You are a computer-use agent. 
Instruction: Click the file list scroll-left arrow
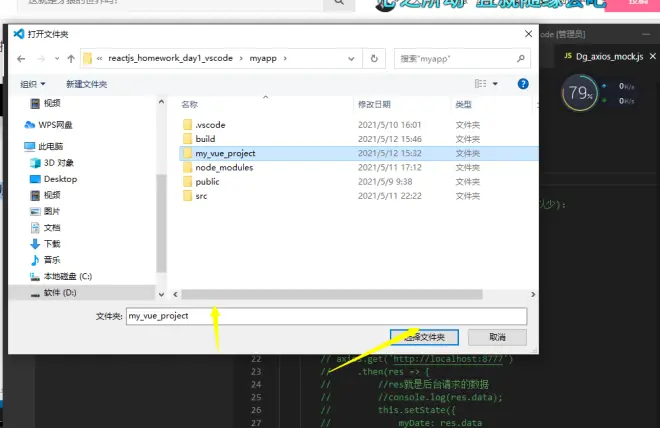[175, 294]
